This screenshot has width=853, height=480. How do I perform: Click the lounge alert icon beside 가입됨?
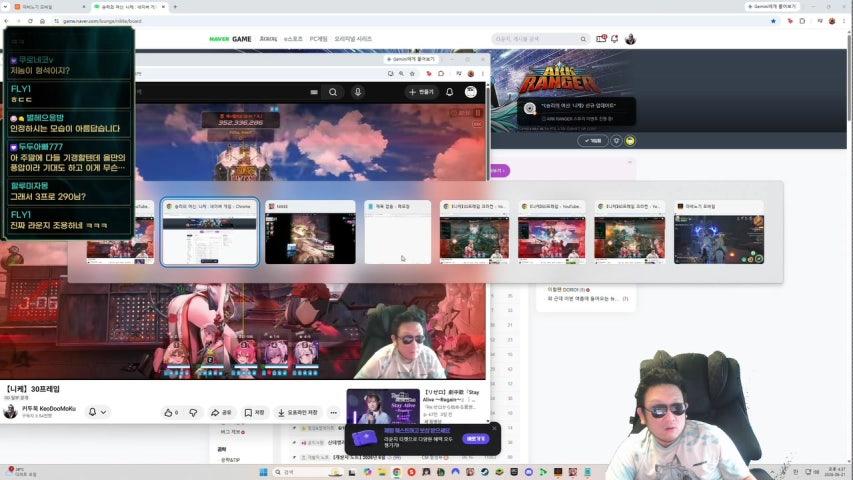click(616, 141)
